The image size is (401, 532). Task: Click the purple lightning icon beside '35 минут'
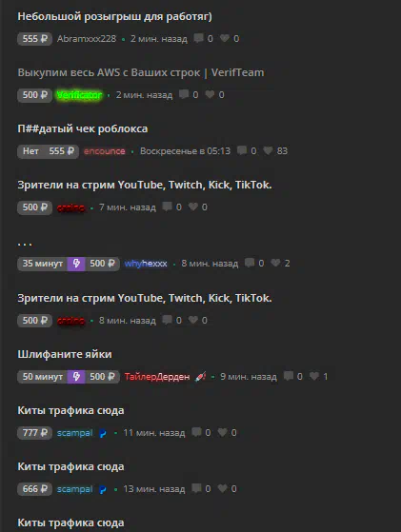(x=76, y=264)
